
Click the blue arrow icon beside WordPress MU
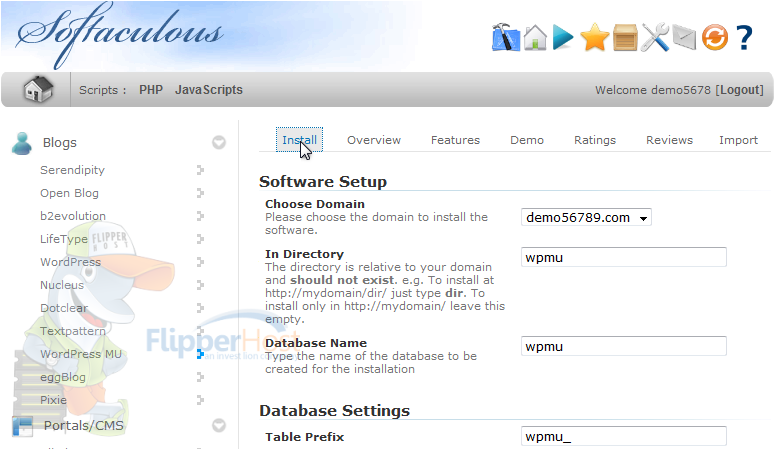pyautogui.click(x=200, y=354)
